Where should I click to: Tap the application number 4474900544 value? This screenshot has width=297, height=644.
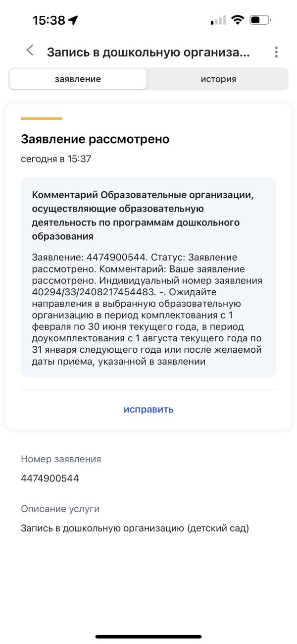click(49, 479)
